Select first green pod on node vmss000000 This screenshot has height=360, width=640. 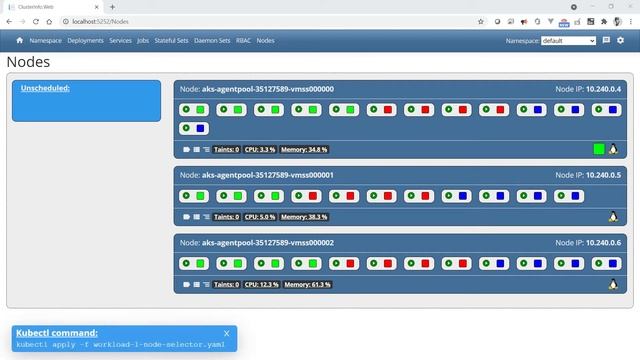pos(194,109)
